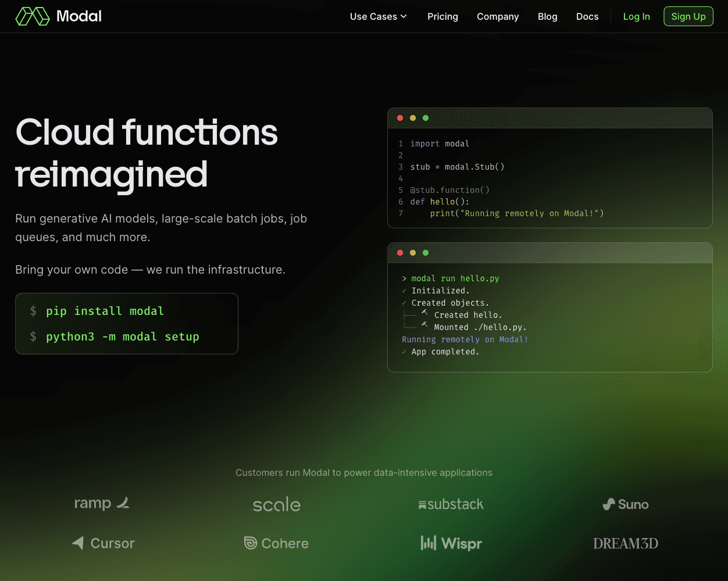Image resolution: width=728 pixels, height=581 pixels.
Task: Click the 'Initialized.' terminal line
Action: click(440, 290)
